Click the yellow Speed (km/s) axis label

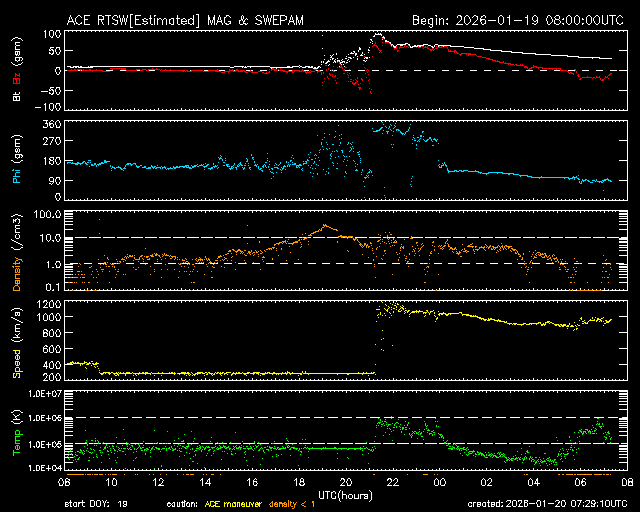17,343
